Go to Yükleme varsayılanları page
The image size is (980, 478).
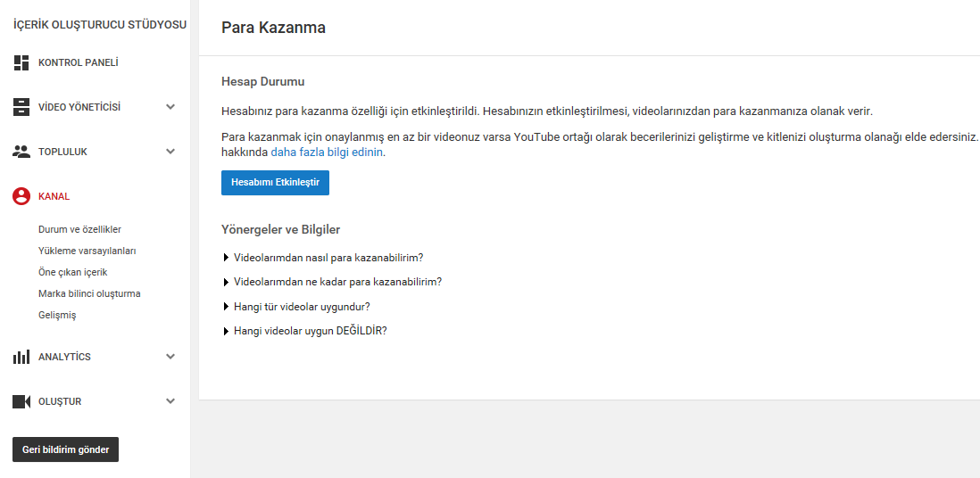(x=87, y=251)
